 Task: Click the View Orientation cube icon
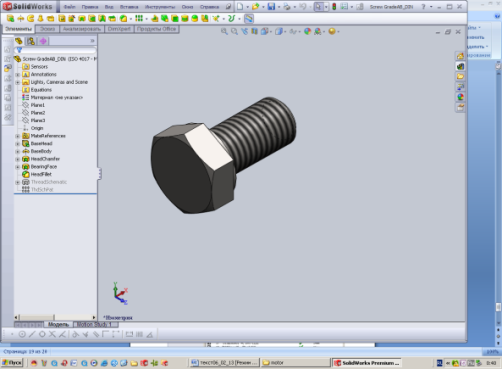(x=264, y=31)
